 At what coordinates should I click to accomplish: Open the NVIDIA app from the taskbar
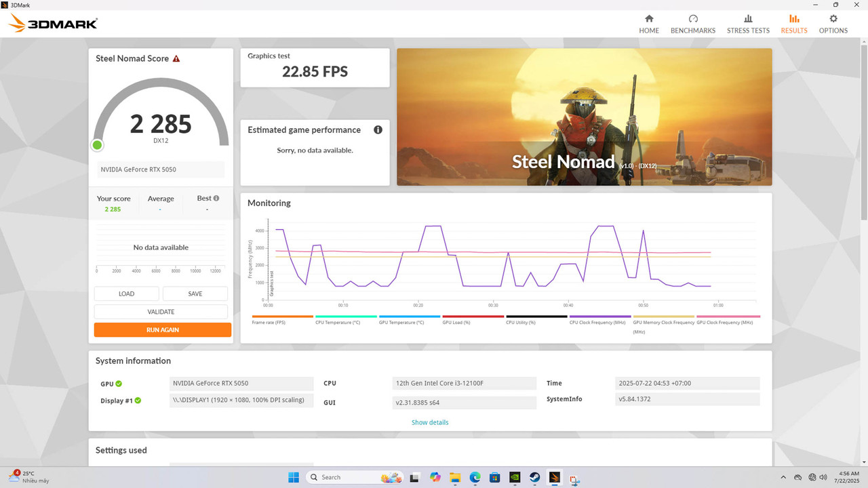(x=515, y=477)
